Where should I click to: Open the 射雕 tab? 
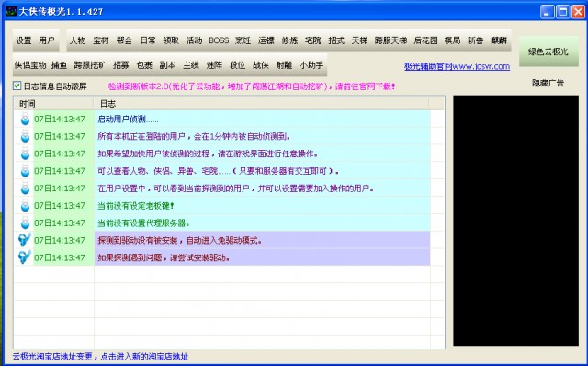coord(284,65)
